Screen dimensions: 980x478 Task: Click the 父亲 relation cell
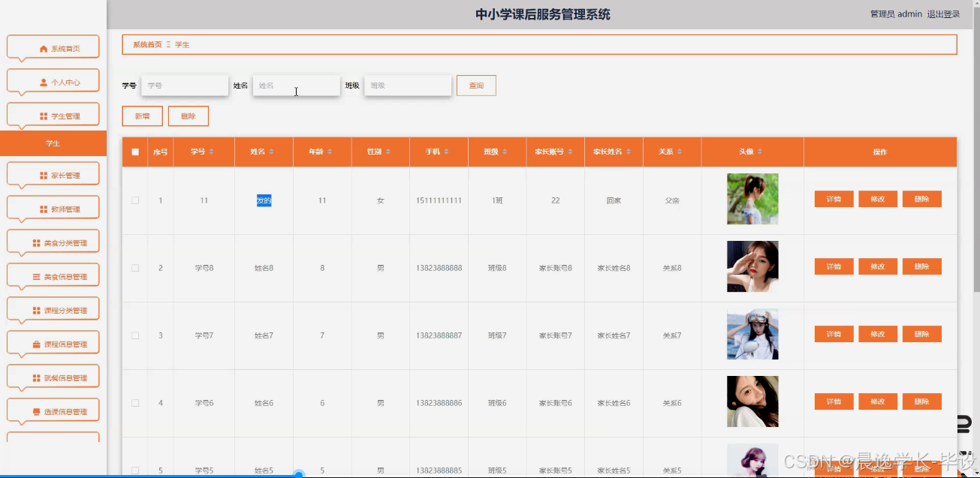[672, 200]
